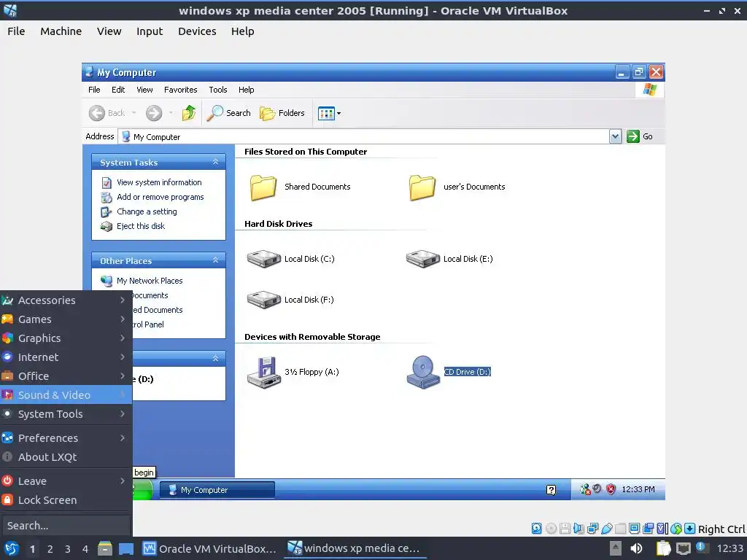Click the Search toolbar button

pos(229,113)
